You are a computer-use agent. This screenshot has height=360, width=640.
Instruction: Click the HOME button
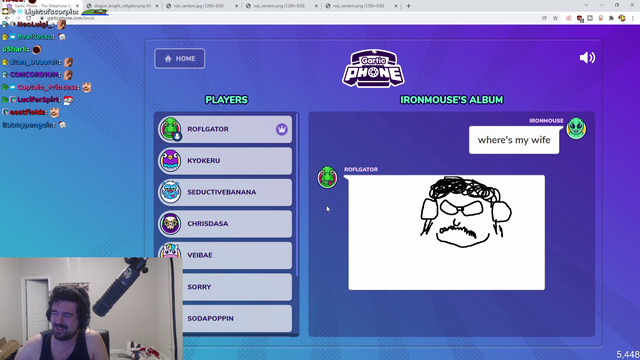[x=180, y=59]
